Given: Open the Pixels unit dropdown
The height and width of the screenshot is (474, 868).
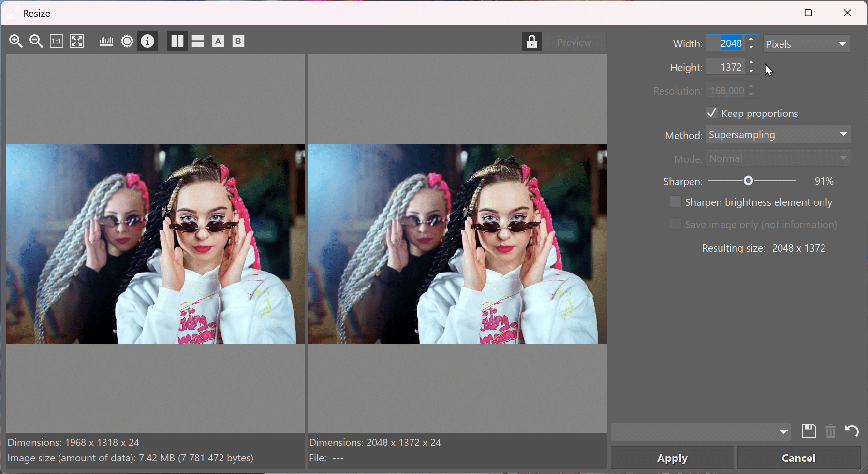Looking at the screenshot, I should coord(806,44).
